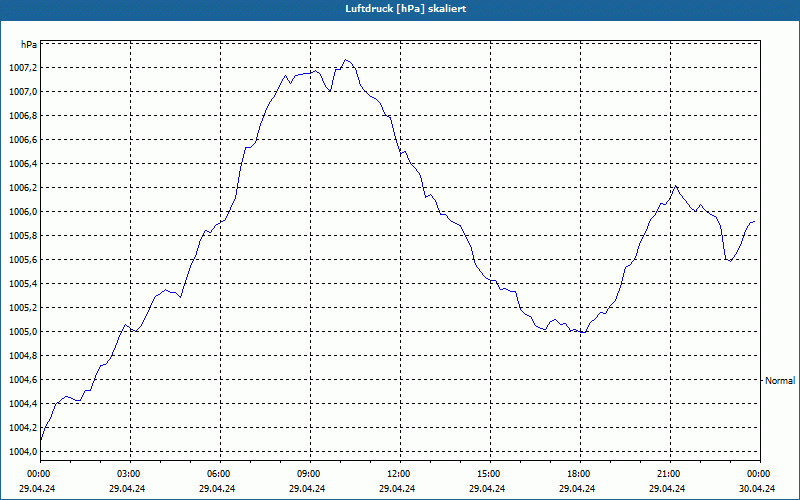Image resolution: width=800 pixels, height=500 pixels.
Task: Select the y-axis value 1006,0
Action: click(23, 212)
